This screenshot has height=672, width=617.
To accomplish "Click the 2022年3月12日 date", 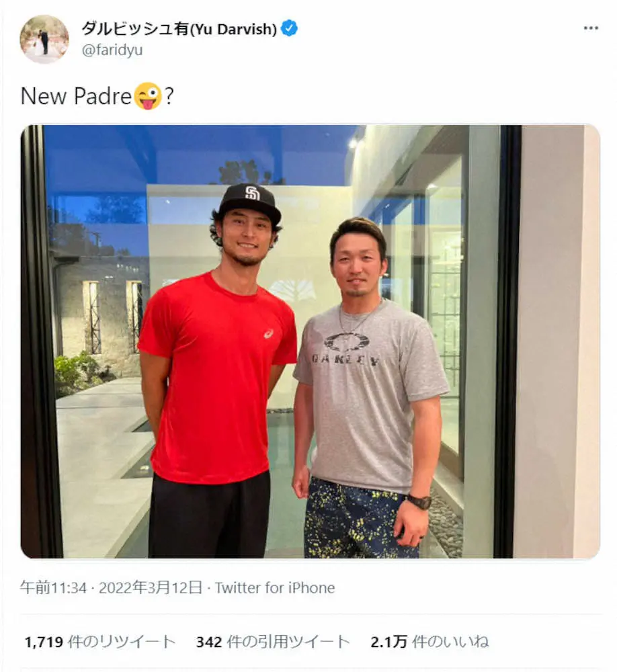I will (x=151, y=588).
